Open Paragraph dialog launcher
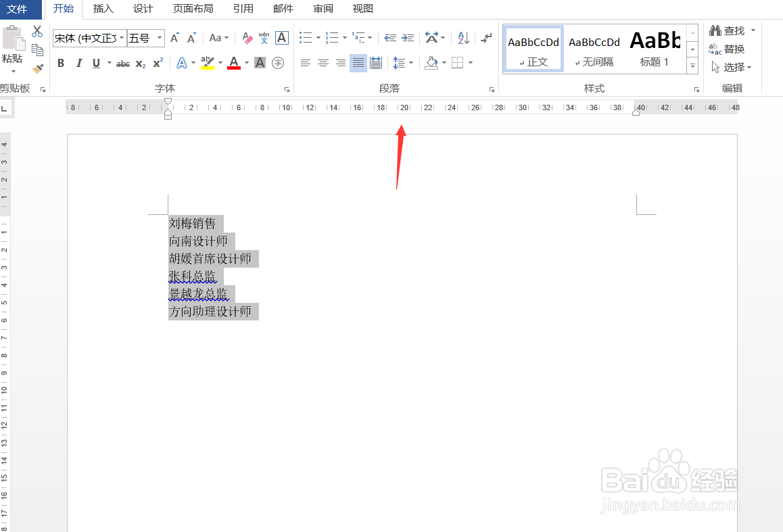 (492, 89)
